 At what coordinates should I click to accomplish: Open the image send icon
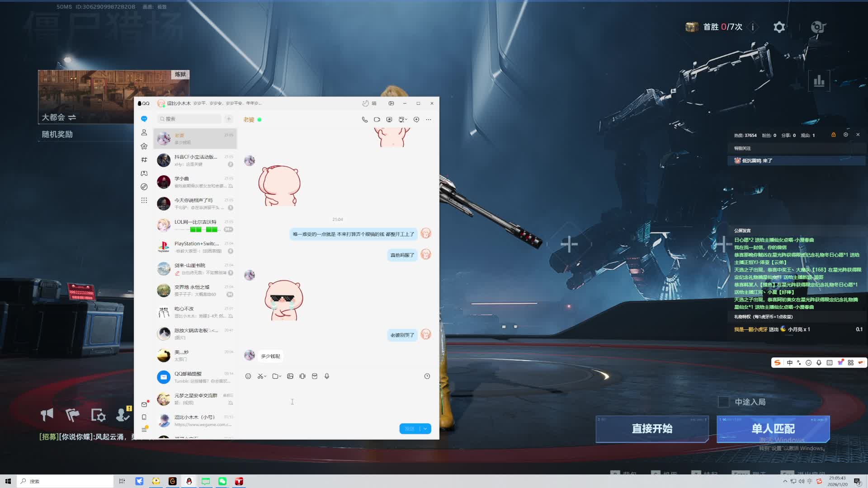(x=290, y=376)
